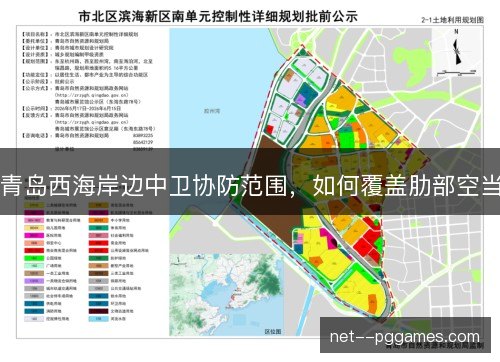Click the 【公示时间】 date range row

tap(71, 108)
